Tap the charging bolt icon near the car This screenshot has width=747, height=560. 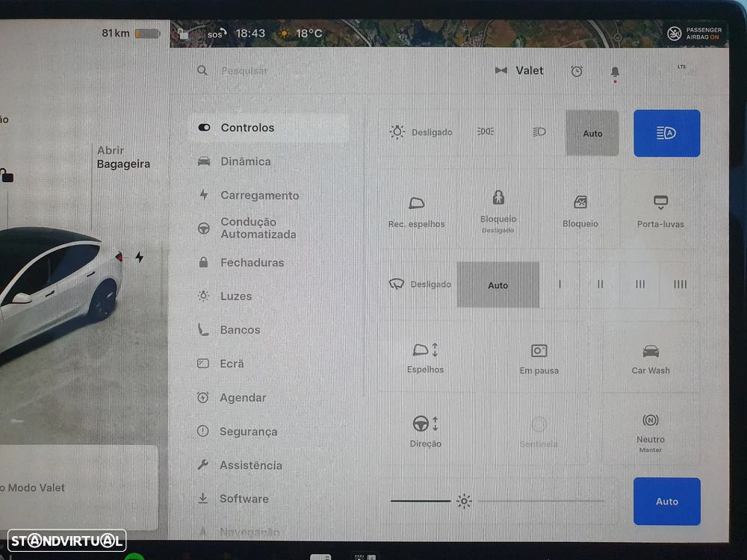click(x=139, y=257)
